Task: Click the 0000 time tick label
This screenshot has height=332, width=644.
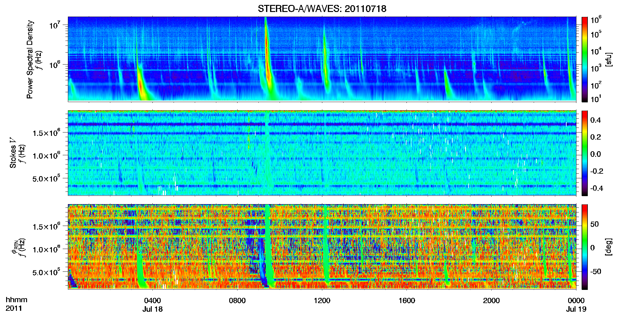Action: [x=576, y=300]
